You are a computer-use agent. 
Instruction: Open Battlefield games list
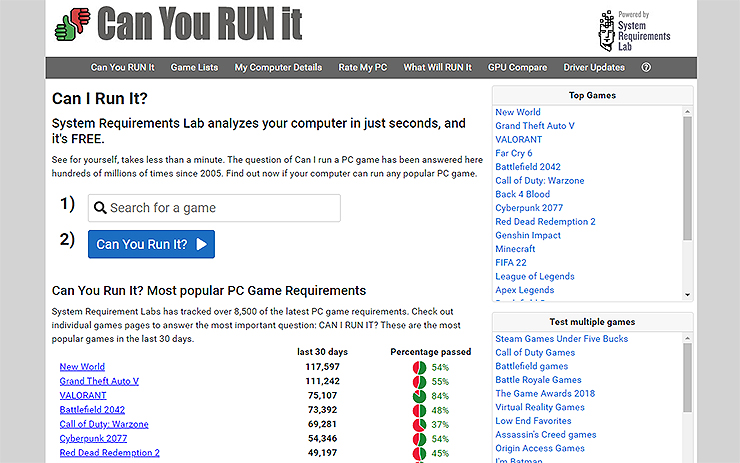click(x=531, y=366)
